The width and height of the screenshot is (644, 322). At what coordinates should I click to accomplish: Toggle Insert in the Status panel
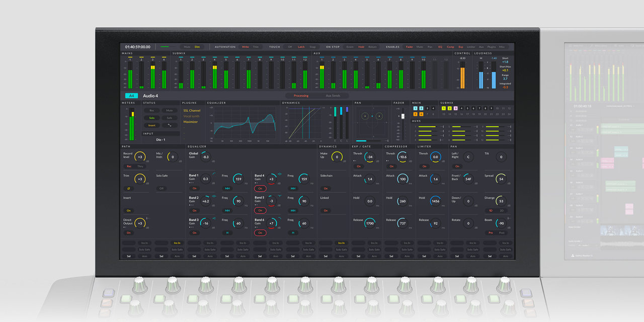coord(151,125)
